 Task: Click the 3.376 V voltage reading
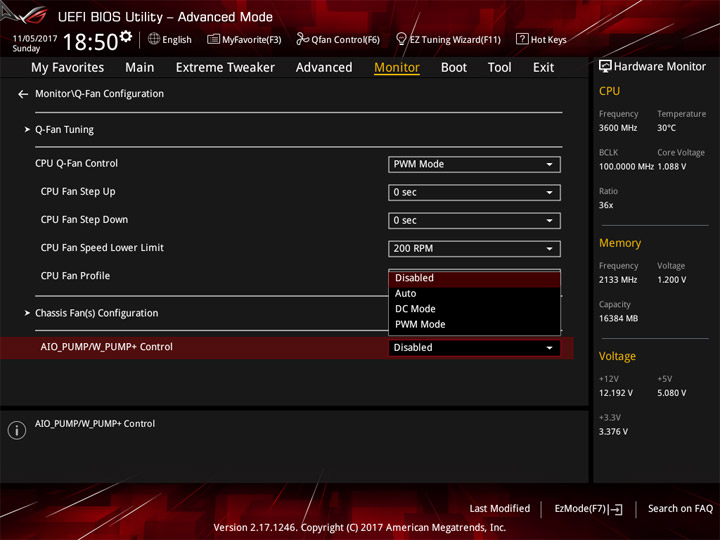(613, 432)
